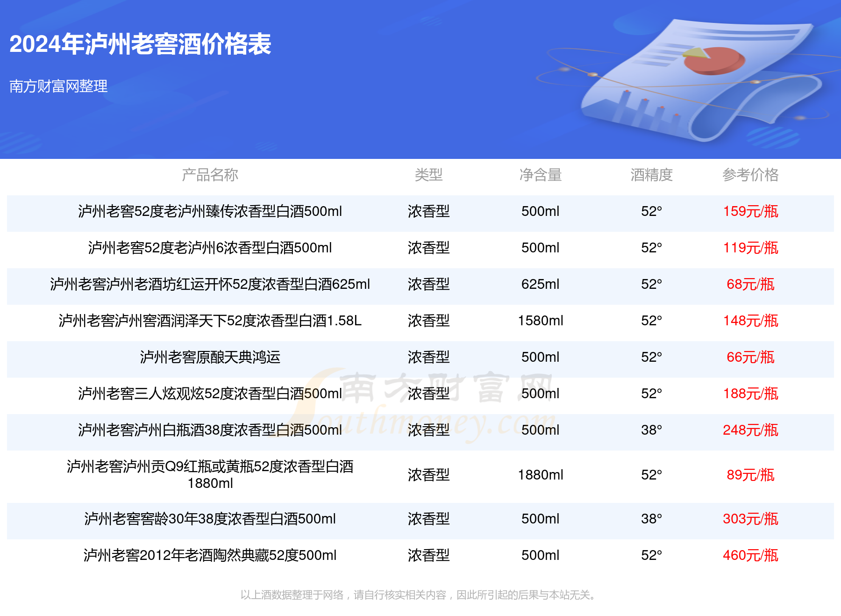Click price 119元/瓶
The image size is (841, 616).
(x=750, y=248)
